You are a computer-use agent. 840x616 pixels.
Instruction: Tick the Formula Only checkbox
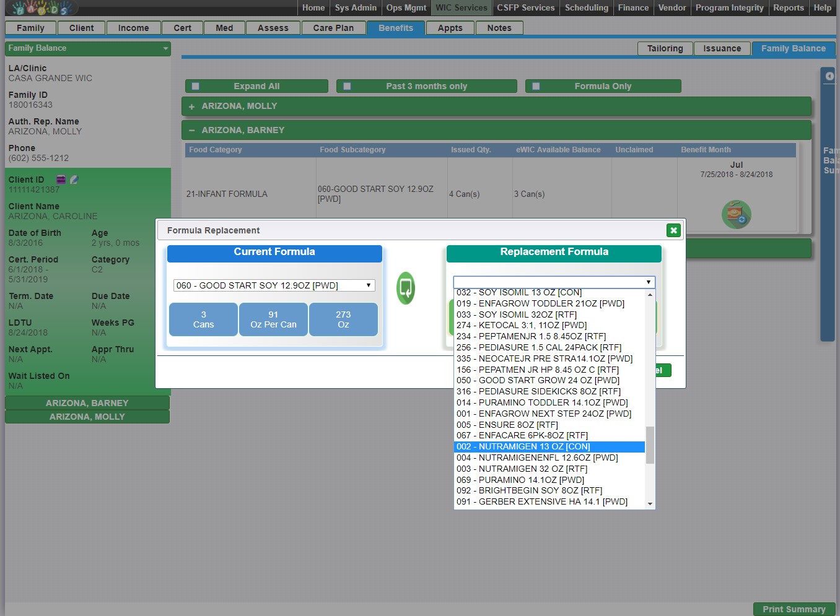click(536, 87)
